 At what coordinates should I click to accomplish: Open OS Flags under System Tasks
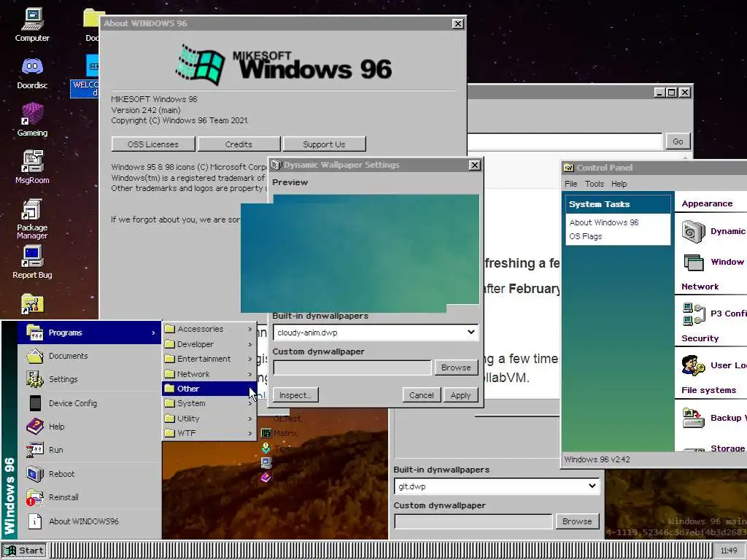tap(586, 237)
